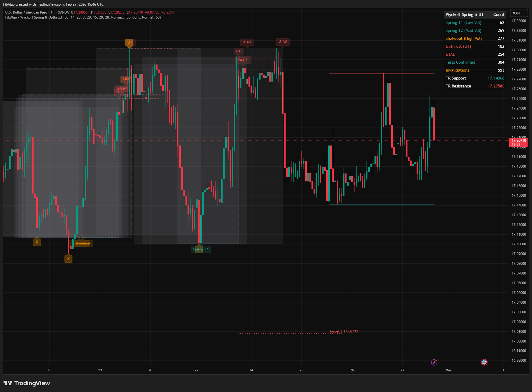Click the US flag economic event icon
Image resolution: width=532 pixels, height=392 pixels.
click(484, 362)
